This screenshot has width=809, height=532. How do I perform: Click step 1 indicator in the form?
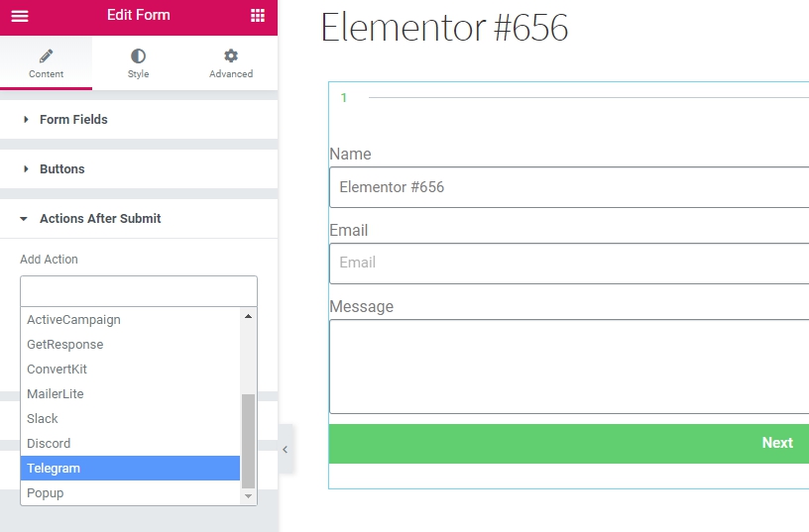[x=344, y=97]
